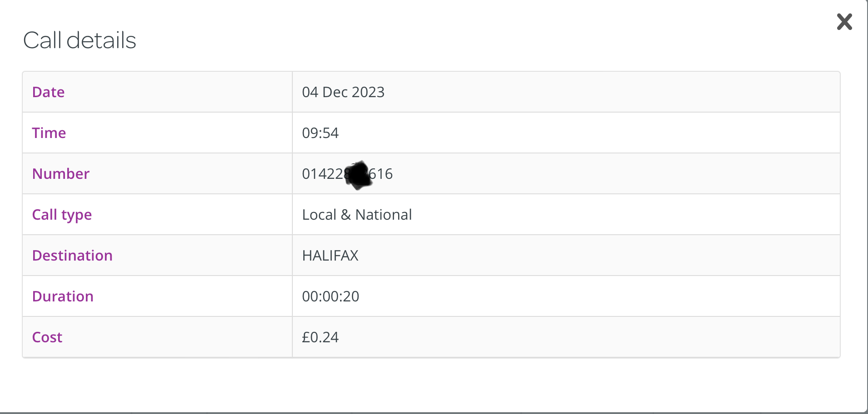Click the time value 09:54

(321, 133)
